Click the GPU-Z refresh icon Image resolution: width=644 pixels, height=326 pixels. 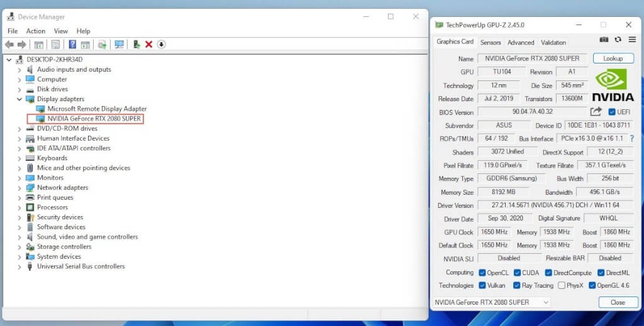(x=618, y=40)
